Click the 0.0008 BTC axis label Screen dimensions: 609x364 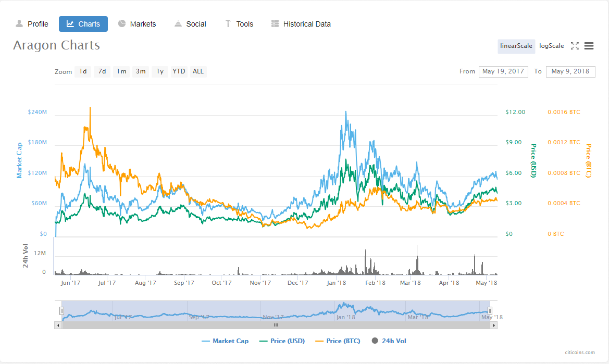564,173
